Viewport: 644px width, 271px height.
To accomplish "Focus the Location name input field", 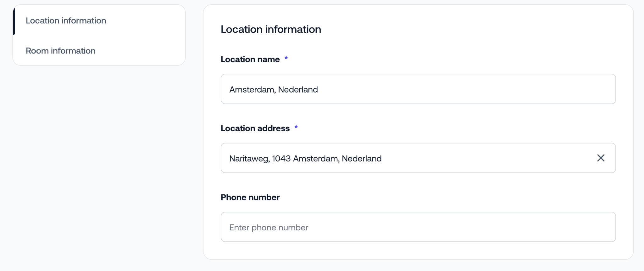I will click(418, 89).
